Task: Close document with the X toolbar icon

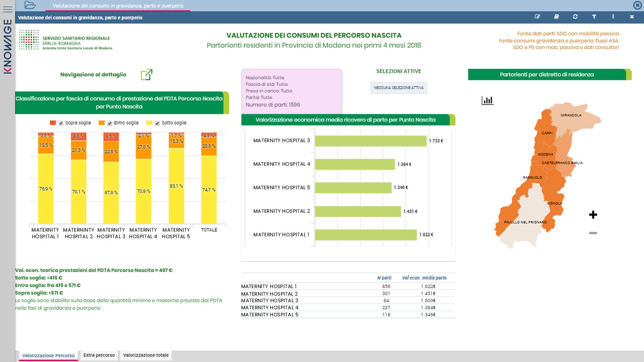Action: [632, 17]
